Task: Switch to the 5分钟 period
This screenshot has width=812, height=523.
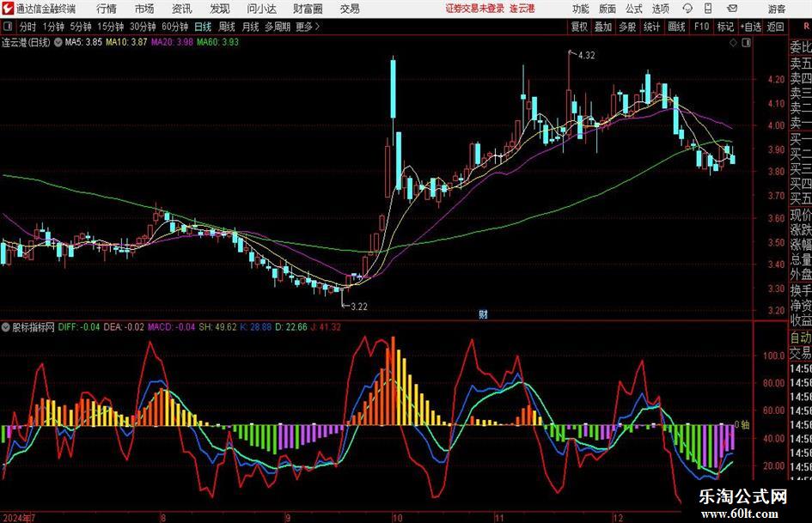Action: [80, 27]
